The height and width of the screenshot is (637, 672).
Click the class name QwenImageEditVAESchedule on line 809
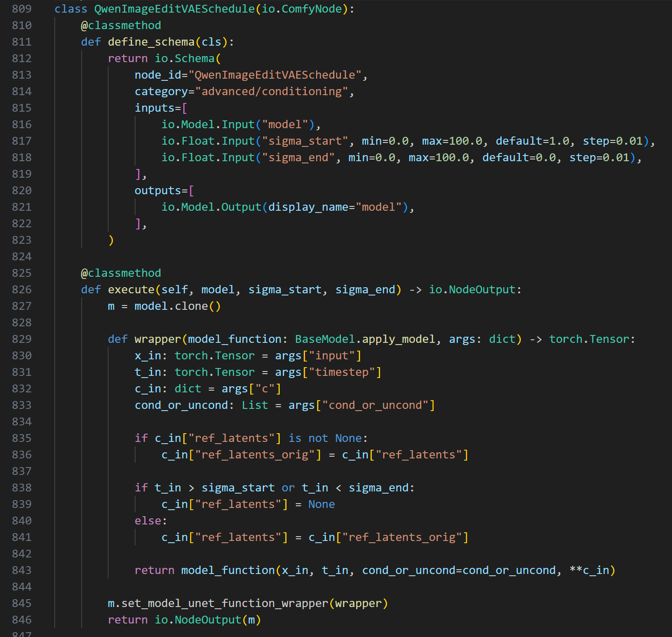click(x=175, y=9)
